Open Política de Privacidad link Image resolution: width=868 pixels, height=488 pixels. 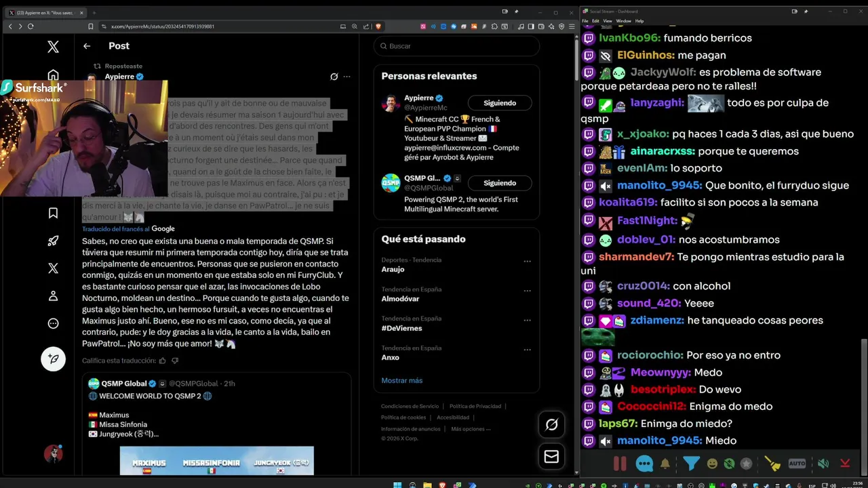[475, 406]
